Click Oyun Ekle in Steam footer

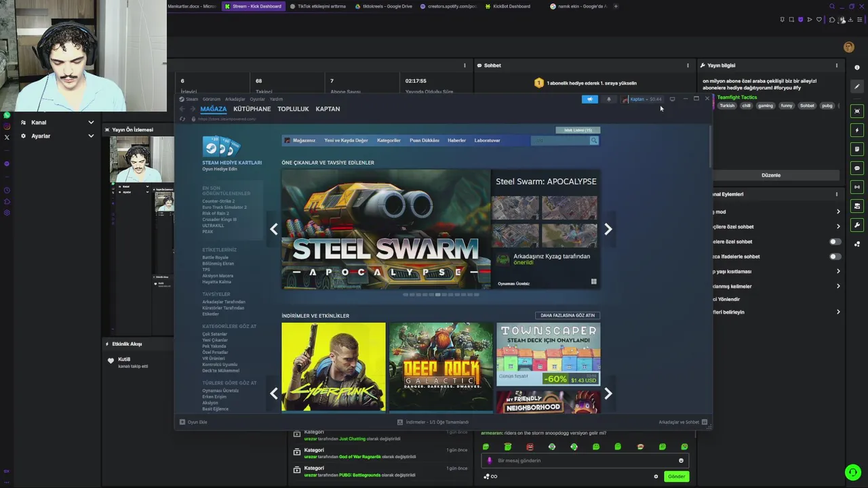pyautogui.click(x=193, y=422)
